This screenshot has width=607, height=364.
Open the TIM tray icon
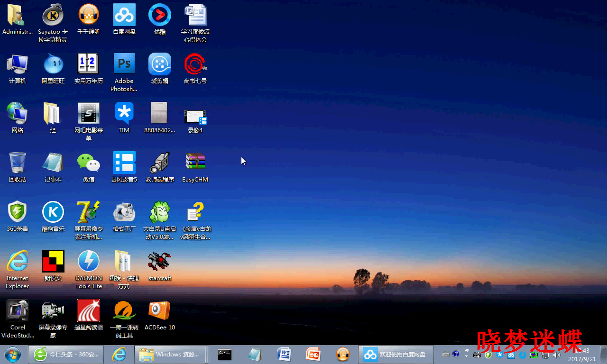(x=499, y=355)
